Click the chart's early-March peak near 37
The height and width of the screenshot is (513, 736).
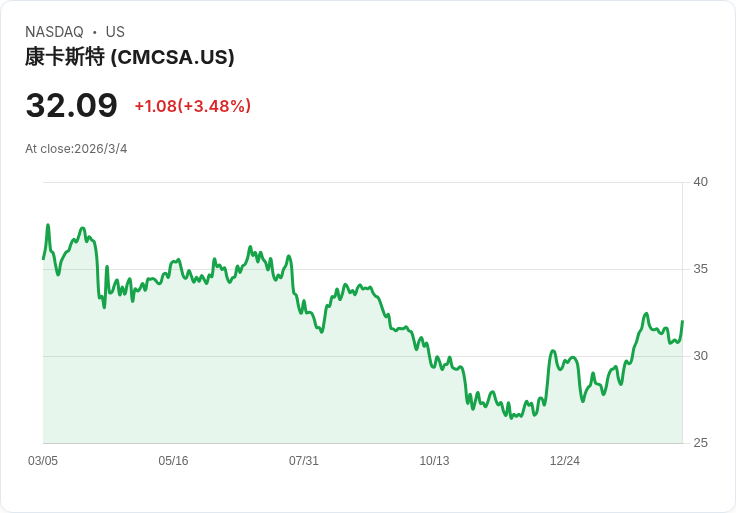[48, 225]
